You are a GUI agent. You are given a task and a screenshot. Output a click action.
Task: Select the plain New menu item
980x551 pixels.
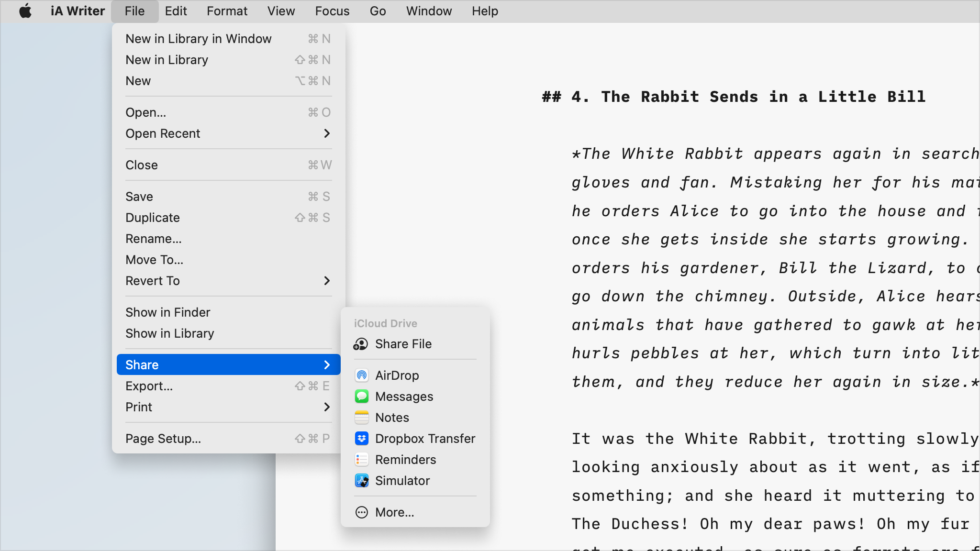pos(228,81)
